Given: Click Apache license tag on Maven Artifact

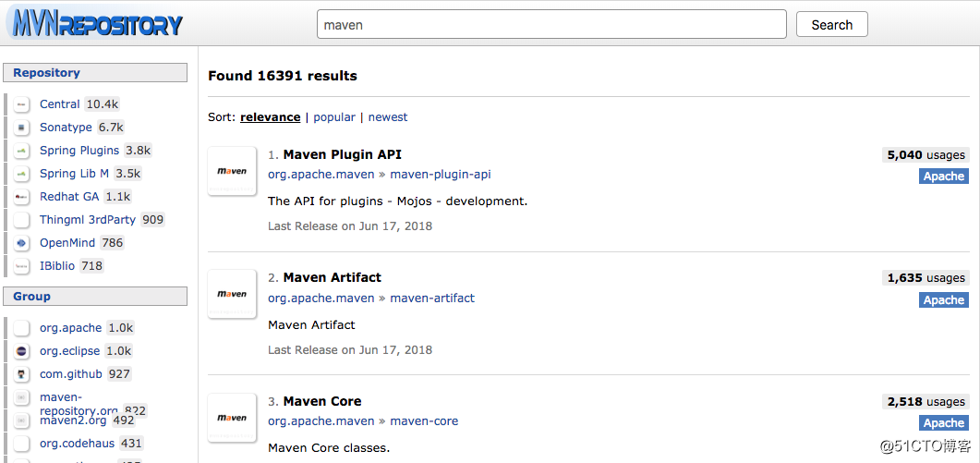Looking at the screenshot, I should [x=944, y=299].
